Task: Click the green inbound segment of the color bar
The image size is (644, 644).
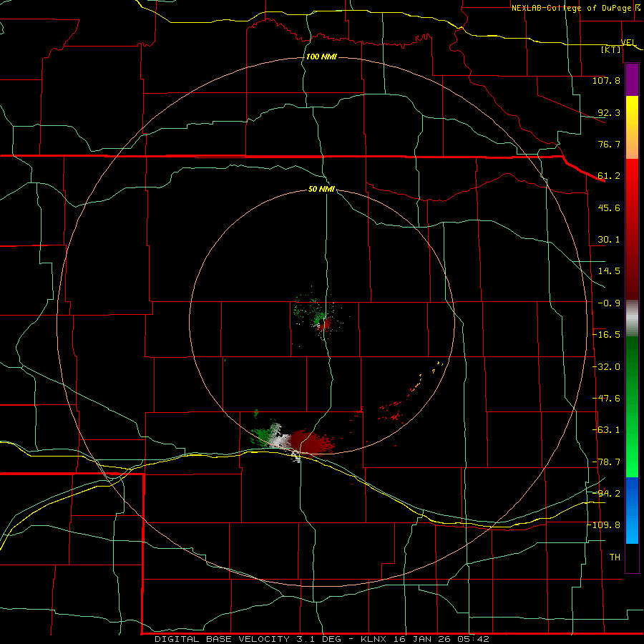Action: click(x=632, y=406)
